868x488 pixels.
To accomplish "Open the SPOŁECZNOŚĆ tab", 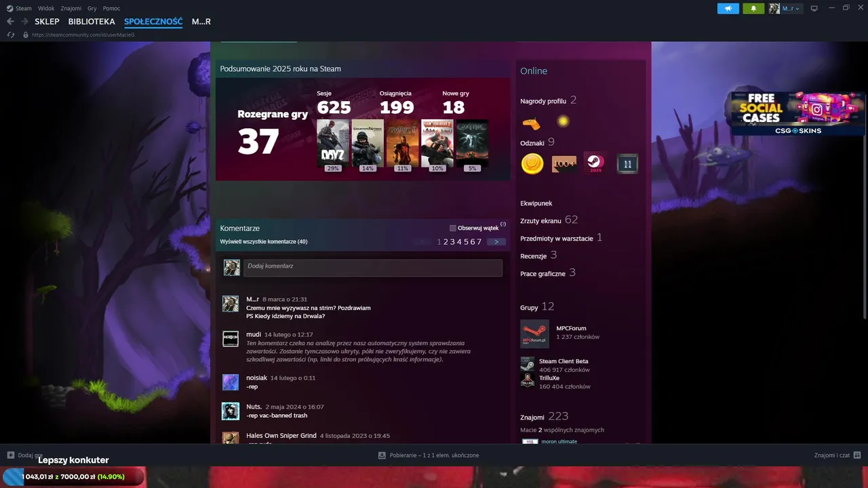I will coord(153,22).
